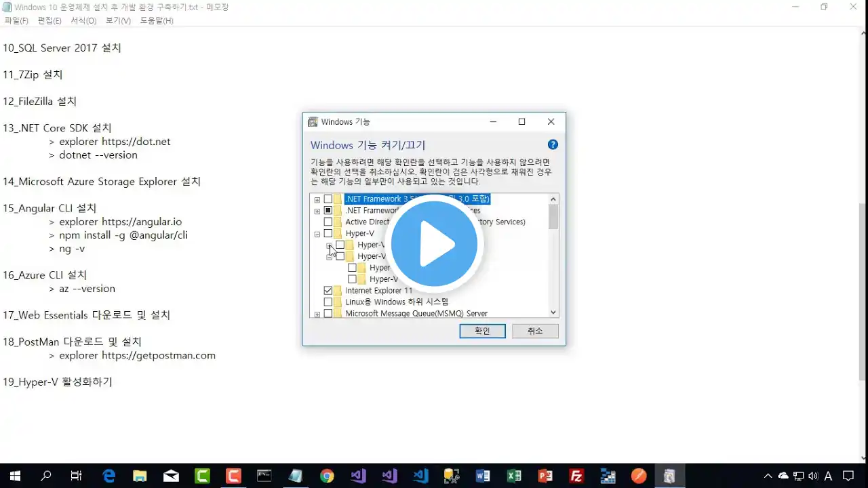The width and height of the screenshot is (868, 488).
Task: Cancel with the 취소 button
Action: pyautogui.click(x=535, y=331)
